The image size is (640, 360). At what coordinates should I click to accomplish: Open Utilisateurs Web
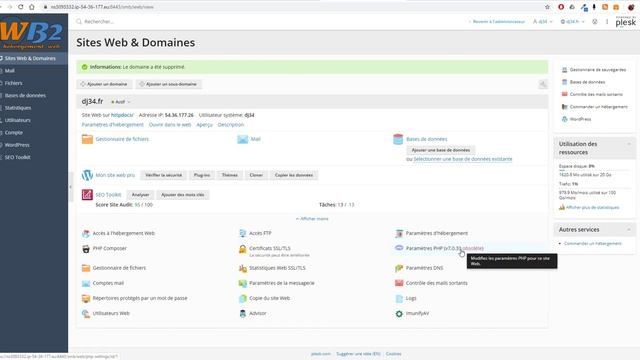click(111, 313)
